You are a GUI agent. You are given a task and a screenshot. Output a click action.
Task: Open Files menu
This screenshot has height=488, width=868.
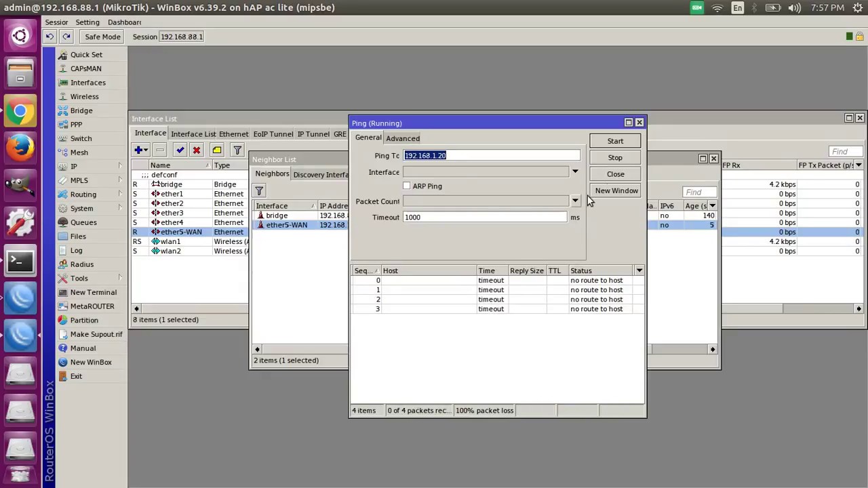[x=78, y=237]
